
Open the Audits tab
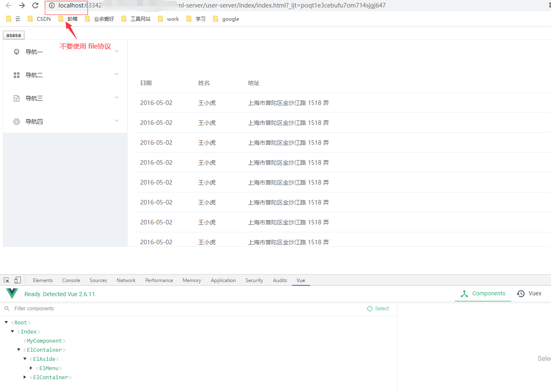pos(280,280)
